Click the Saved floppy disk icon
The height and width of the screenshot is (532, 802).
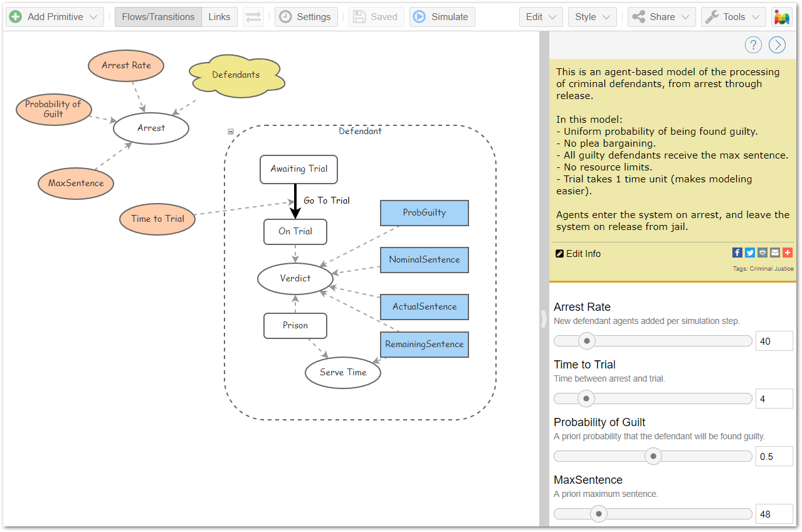coord(359,17)
